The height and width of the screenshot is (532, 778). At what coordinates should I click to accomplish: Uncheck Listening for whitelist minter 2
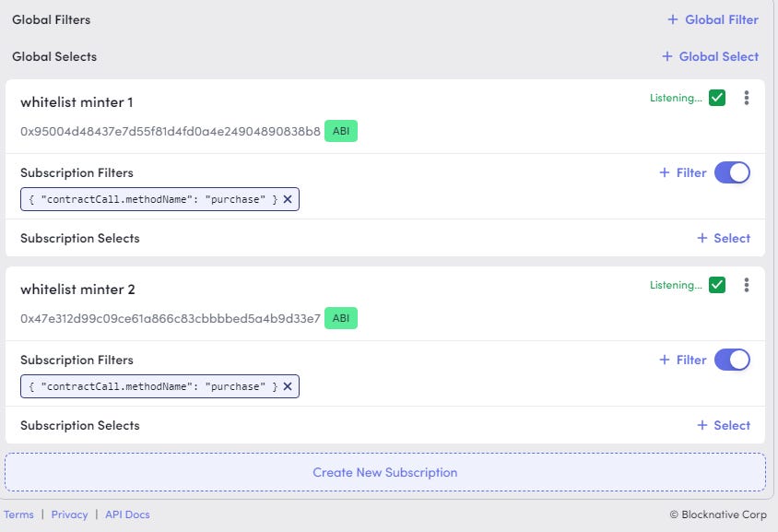717,284
